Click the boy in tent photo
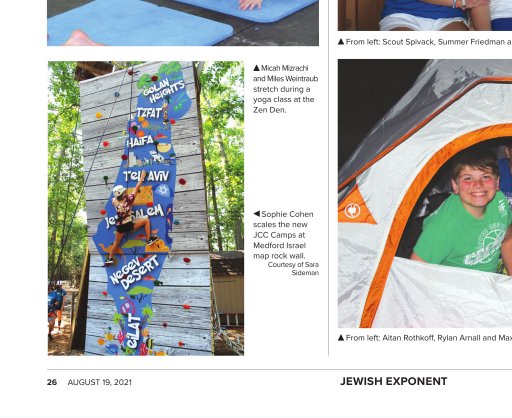 click(425, 193)
